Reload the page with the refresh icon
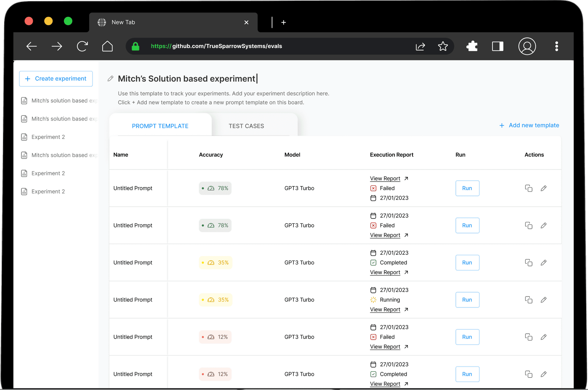 (82, 46)
